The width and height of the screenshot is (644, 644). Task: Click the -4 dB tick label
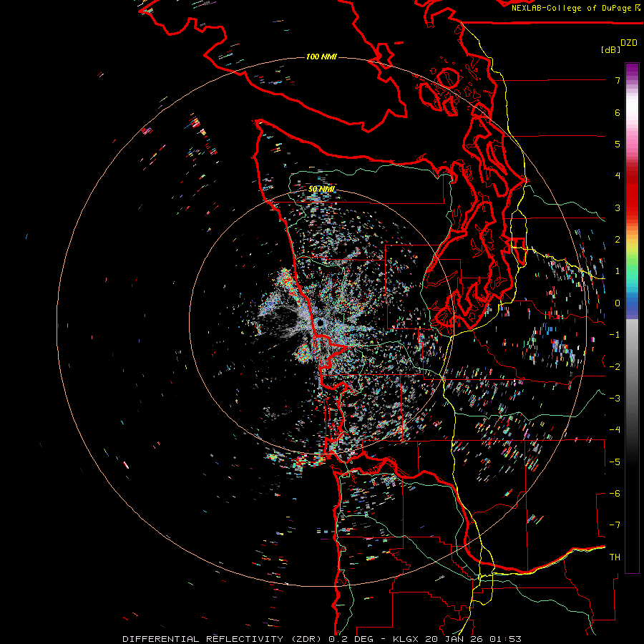(615, 430)
